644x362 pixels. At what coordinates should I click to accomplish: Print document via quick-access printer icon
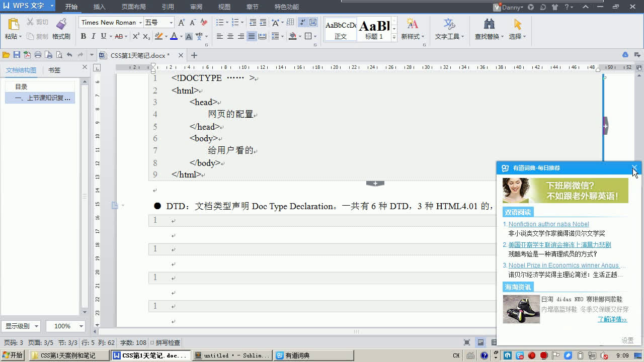[x=38, y=55]
